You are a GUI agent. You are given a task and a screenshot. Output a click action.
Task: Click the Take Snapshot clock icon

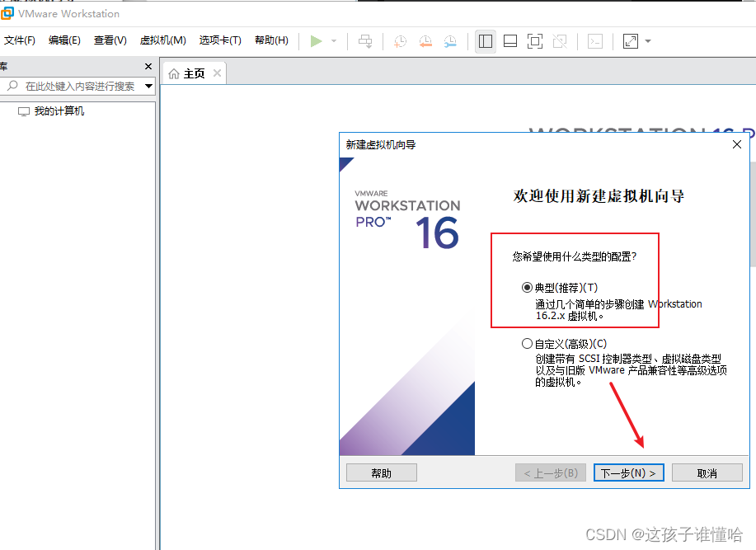(400, 41)
